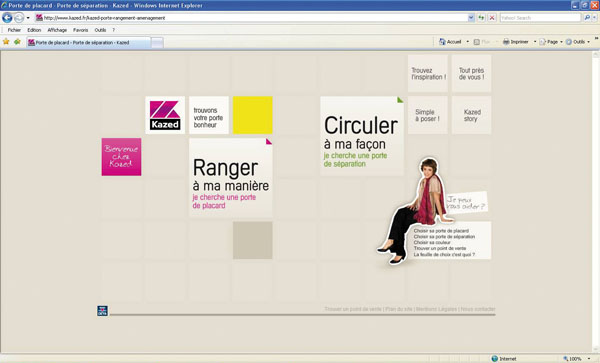Click the Imprimer printer icon
Viewport: 600px width, 363px height.
click(506, 42)
